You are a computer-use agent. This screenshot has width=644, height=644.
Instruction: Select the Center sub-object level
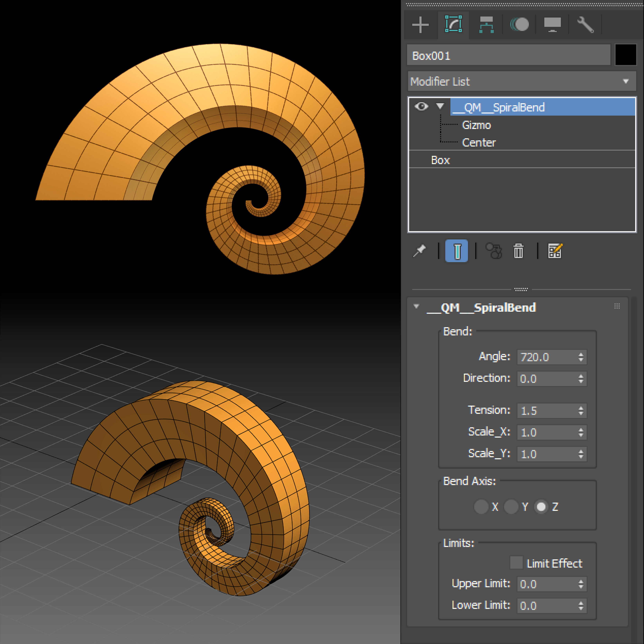(x=479, y=143)
